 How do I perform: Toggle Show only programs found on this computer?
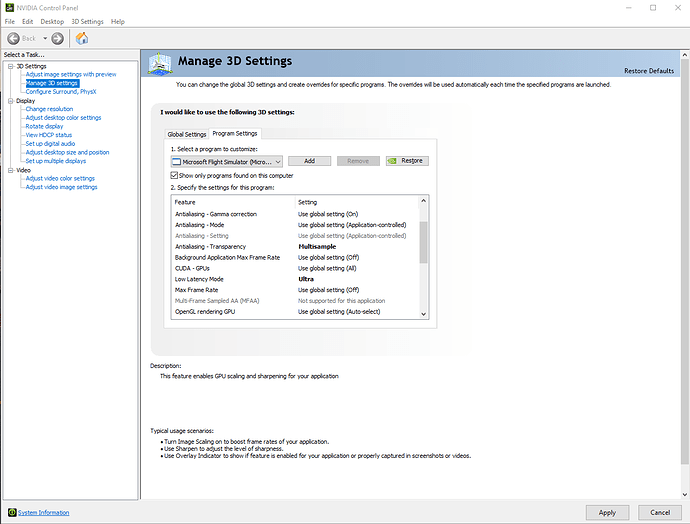(x=175, y=174)
